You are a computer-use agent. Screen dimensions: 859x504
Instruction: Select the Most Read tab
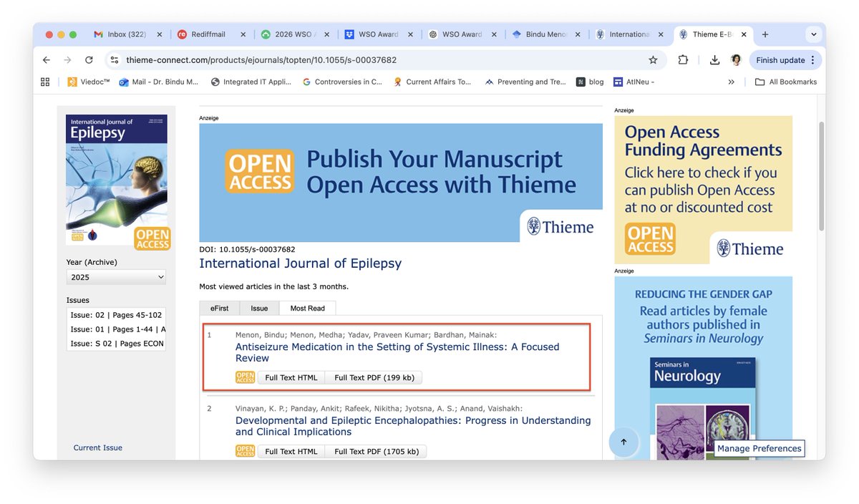pyautogui.click(x=307, y=308)
